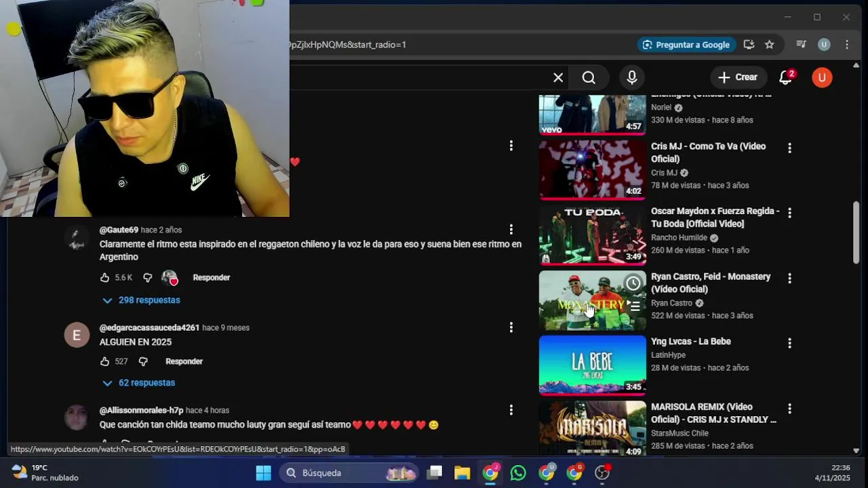Open the Tu Boda thumbnail
The height and width of the screenshot is (488, 868).
[x=593, y=235]
